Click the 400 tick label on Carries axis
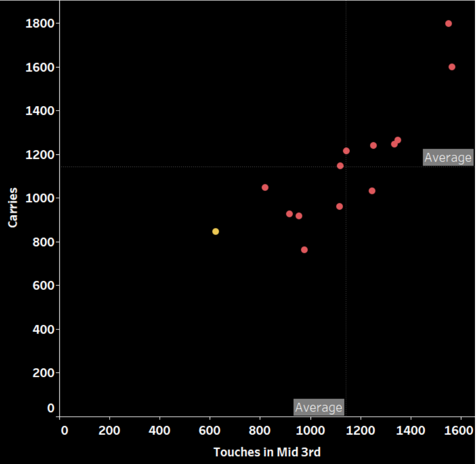The height and width of the screenshot is (464, 476). point(44,329)
